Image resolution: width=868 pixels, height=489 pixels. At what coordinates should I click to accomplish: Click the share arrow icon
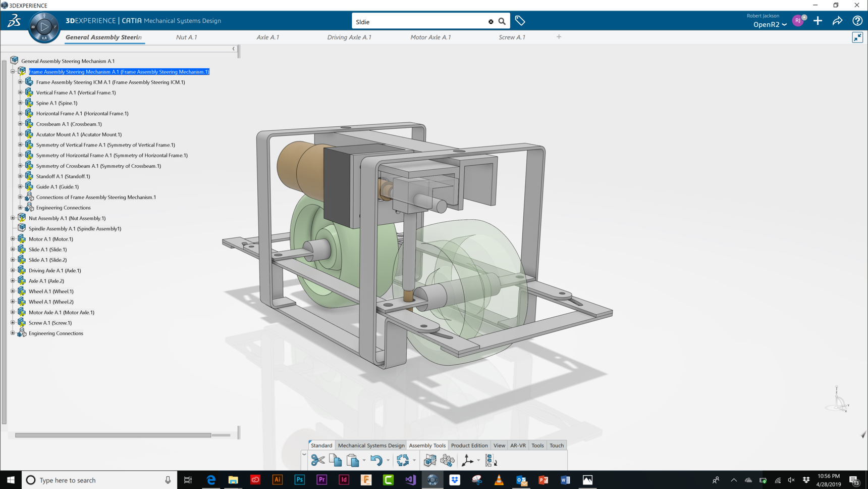click(x=838, y=21)
